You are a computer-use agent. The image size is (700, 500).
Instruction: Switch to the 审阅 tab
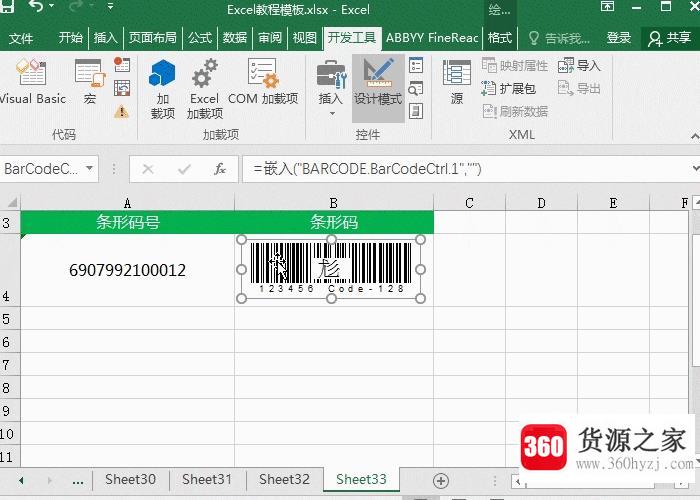[x=270, y=38]
